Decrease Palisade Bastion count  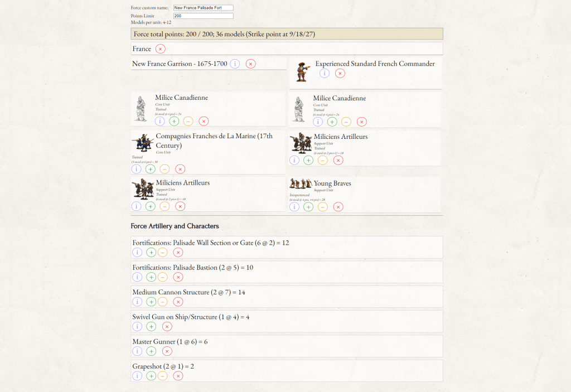coord(162,277)
